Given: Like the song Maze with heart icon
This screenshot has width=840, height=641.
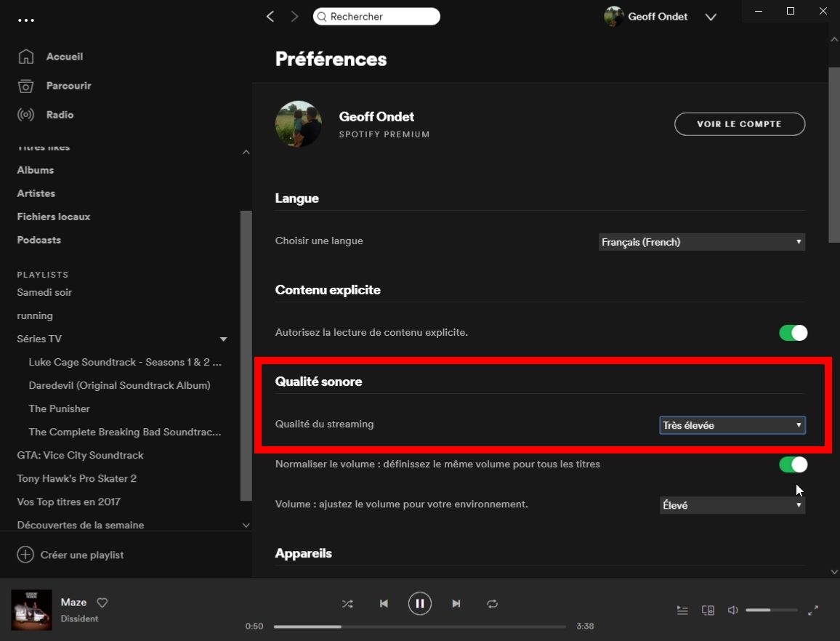Looking at the screenshot, I should pyautogui.click(x=102, y=602).
